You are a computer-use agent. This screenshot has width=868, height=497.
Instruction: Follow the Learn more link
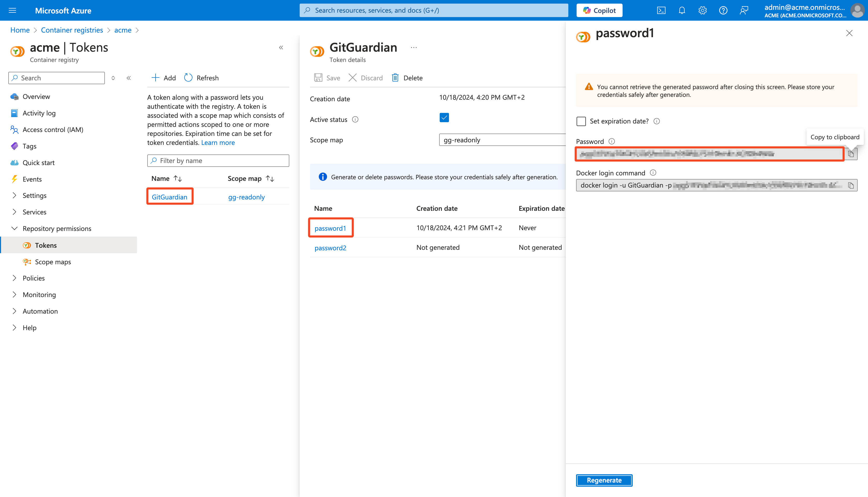pos(218,143)
